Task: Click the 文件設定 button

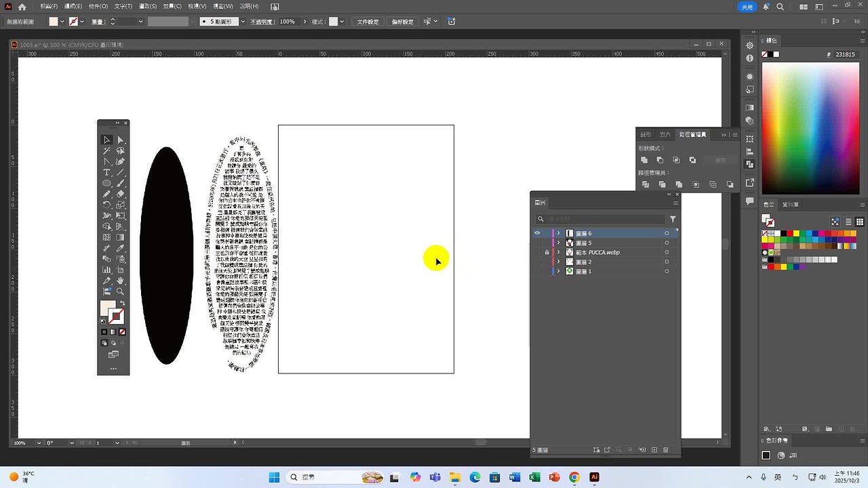Action: [368, 22]
